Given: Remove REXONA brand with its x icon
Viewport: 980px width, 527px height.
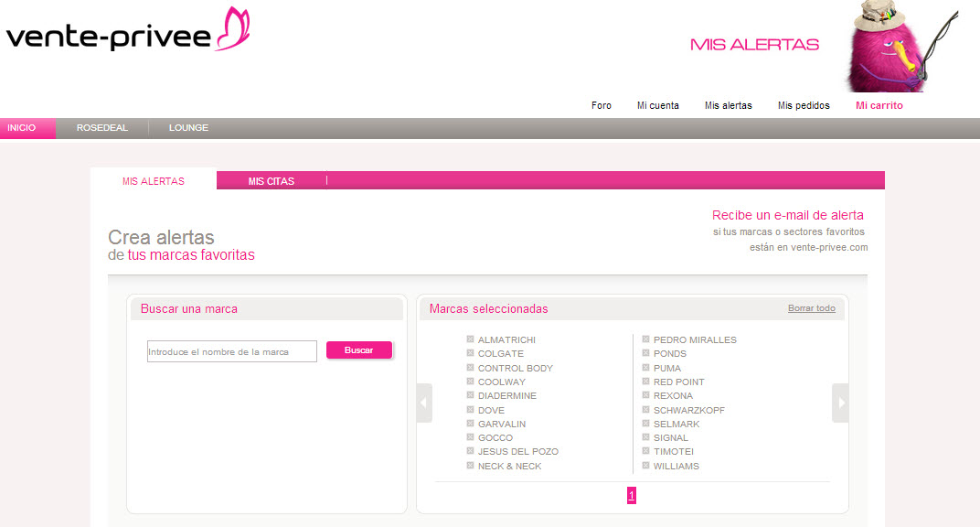Looking at the screenshot, I should (645, 395).
